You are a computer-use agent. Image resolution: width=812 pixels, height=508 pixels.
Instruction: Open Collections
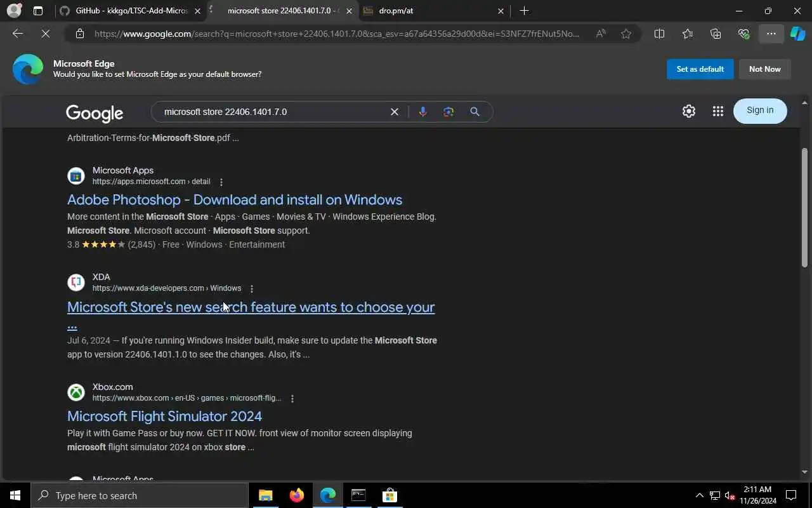(716, 34)
